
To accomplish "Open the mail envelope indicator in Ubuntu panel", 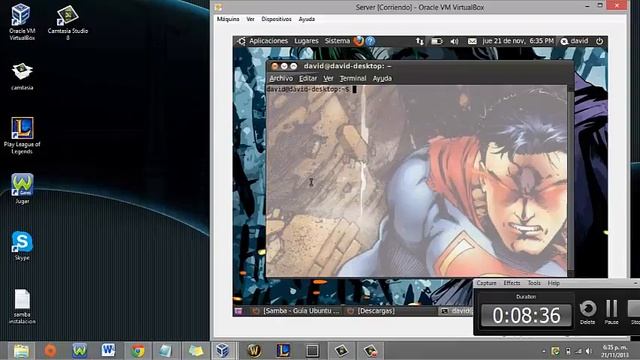I will coord(472,41).
